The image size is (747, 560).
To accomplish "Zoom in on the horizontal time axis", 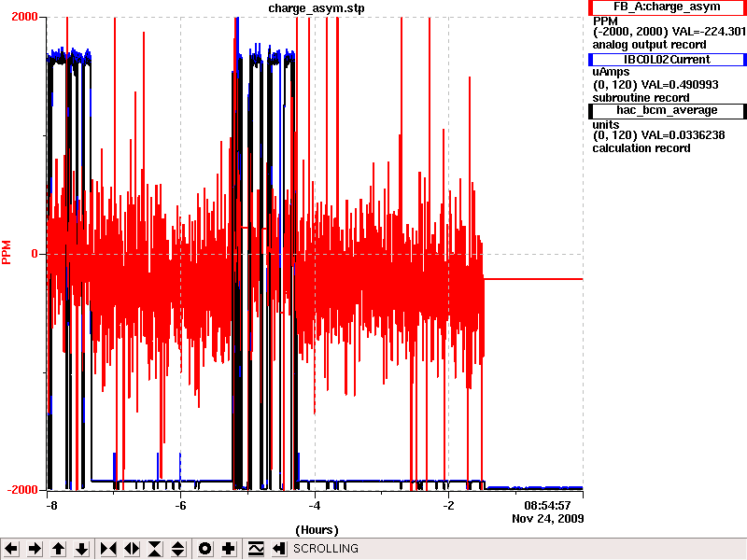I will click(x=108, y=549).
